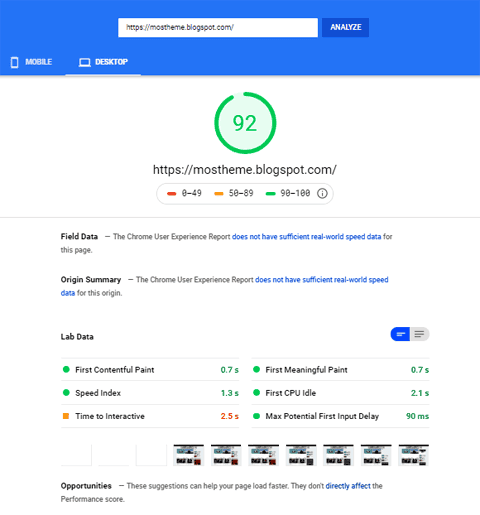Toggle Lab Data compact view
Image resolution: width=480 pixels, height=515 pixels.
pos(400,334)
